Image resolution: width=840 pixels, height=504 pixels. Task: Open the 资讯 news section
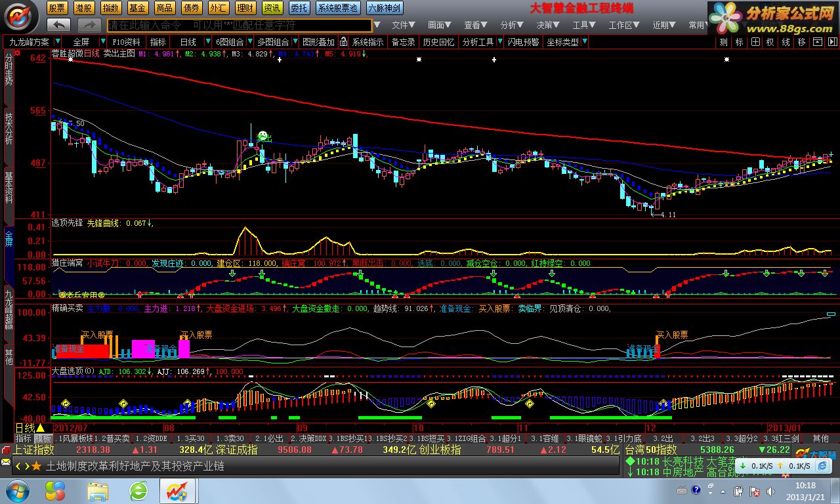click(x=272, y=8)
